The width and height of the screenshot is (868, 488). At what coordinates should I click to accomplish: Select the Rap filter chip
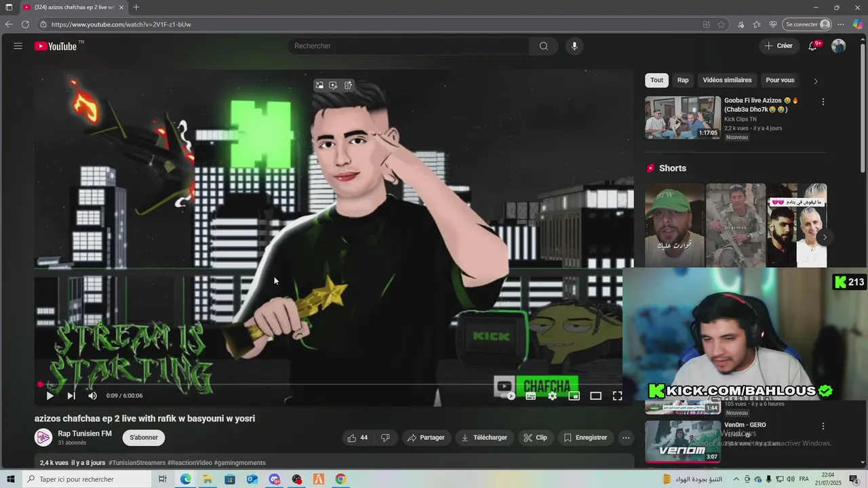(683, 80)
